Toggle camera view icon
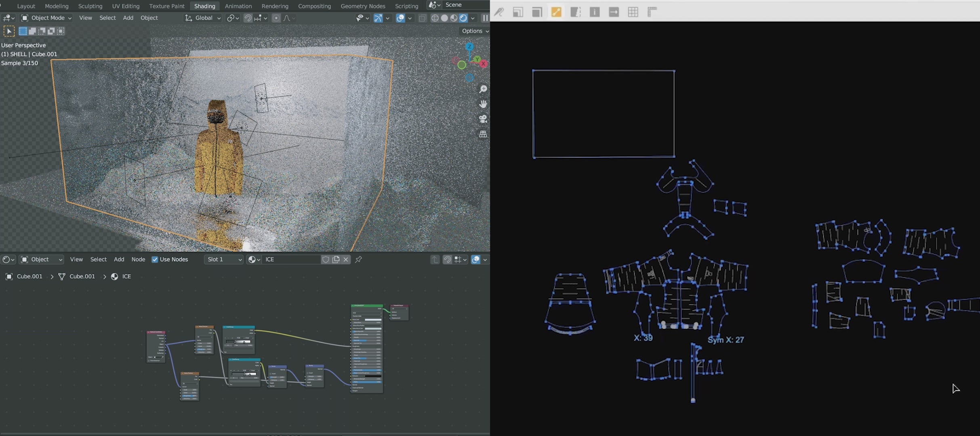Image resolution: width=980 pixels, height=436 pixels. [x=483, y=119]
